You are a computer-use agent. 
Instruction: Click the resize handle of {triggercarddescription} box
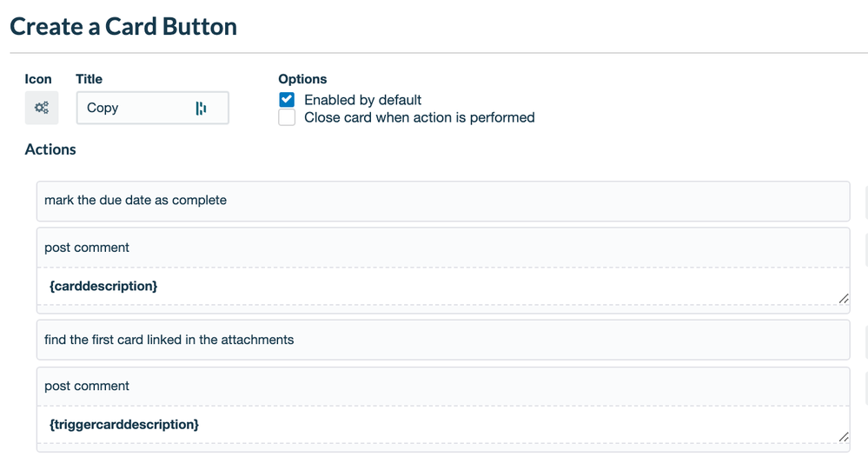click(x=843, y=437)
